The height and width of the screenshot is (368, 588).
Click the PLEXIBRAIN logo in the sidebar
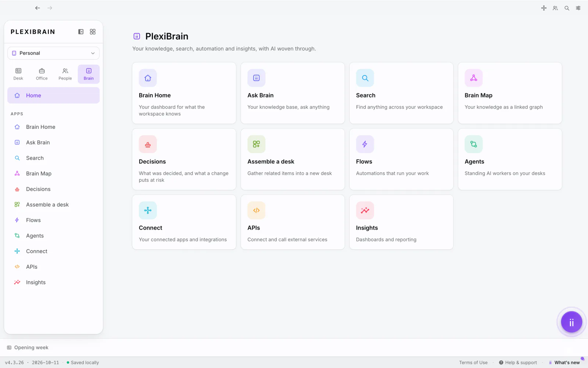pyautogui.click(x=33, y=32)
